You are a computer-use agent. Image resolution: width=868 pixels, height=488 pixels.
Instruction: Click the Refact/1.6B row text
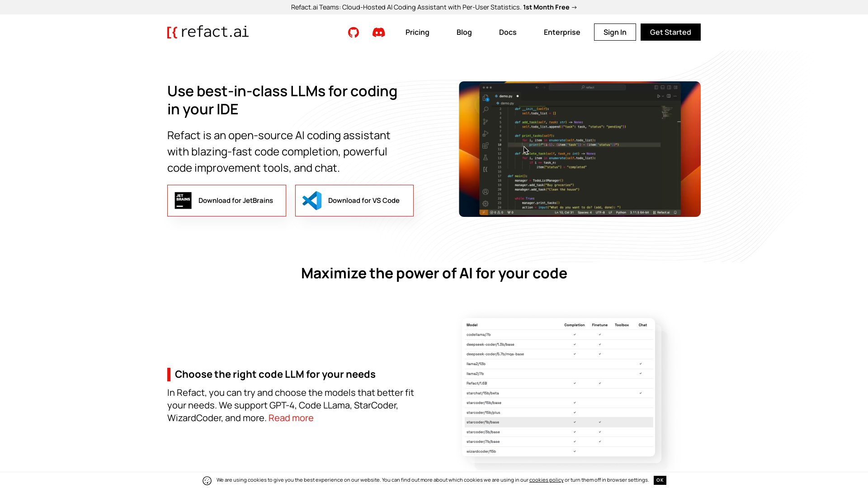[476, 383]
